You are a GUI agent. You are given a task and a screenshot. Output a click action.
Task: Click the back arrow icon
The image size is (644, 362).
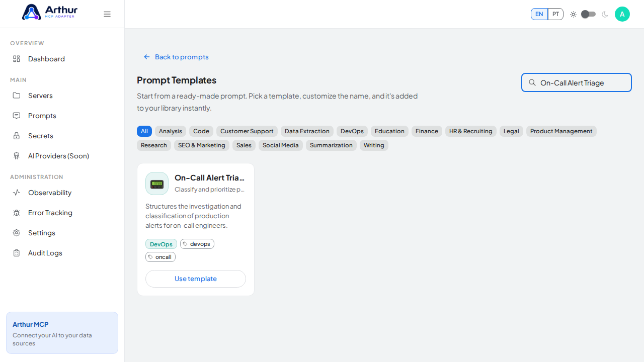147,57
